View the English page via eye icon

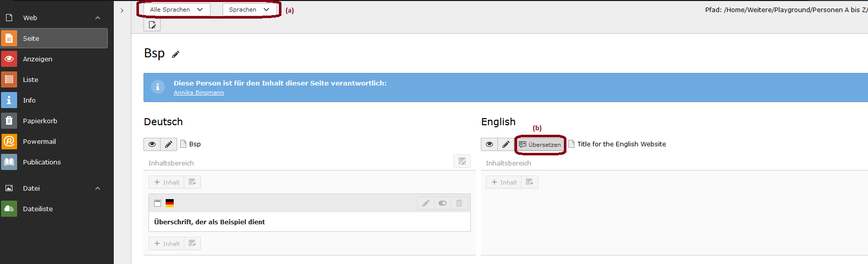tap(489, 144)
